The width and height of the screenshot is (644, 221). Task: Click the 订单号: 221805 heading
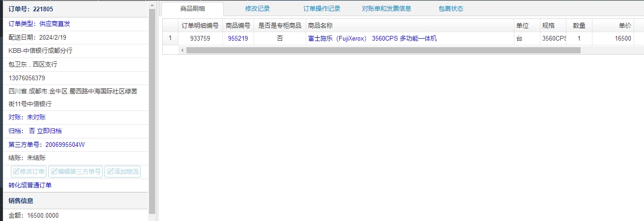pos(30,8)
